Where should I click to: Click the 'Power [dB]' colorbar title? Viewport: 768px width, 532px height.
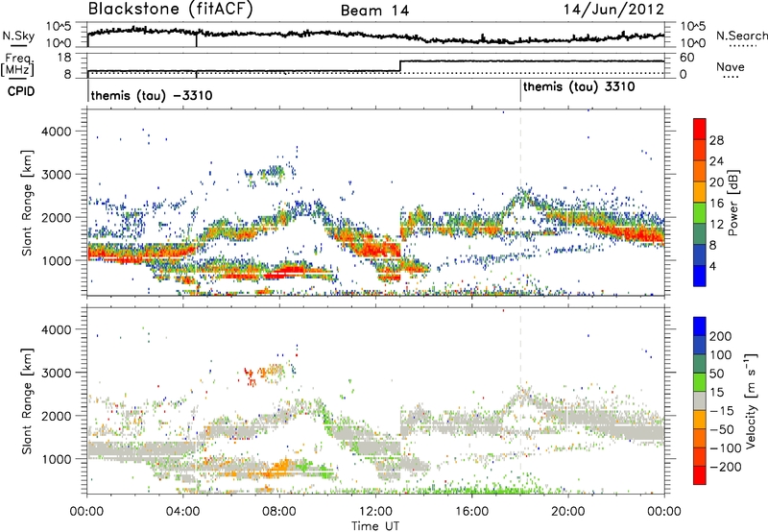click(x=732, y=203)
